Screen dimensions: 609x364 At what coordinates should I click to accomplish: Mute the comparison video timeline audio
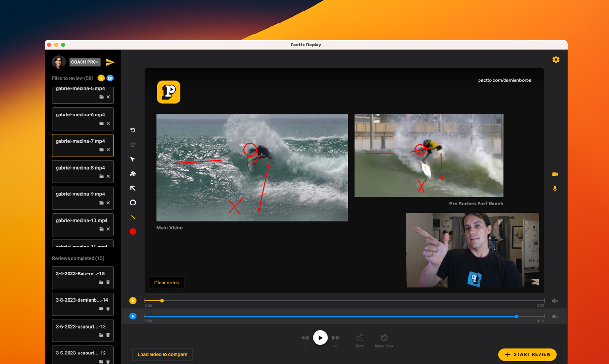(555, 316)
